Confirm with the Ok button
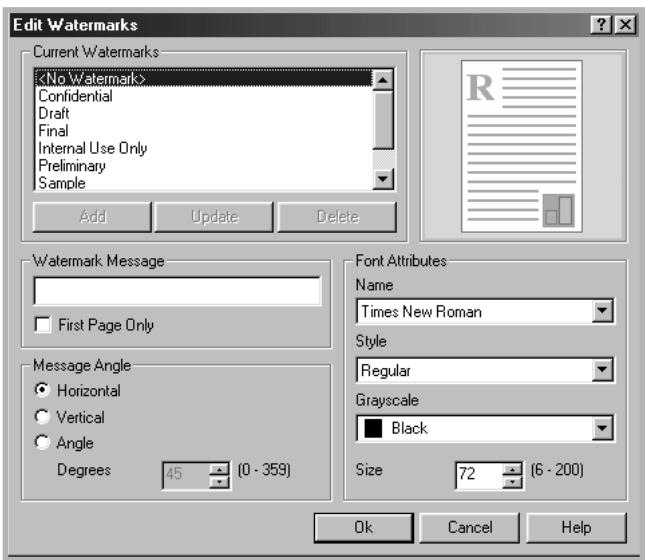645x560 pixels. coord(364,527)
